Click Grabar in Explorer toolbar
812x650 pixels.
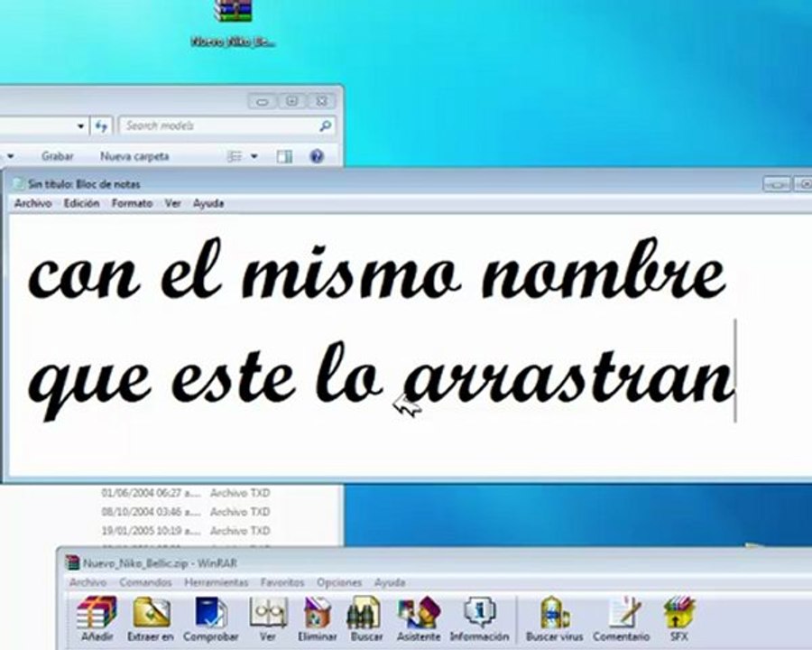coord(58,156)
